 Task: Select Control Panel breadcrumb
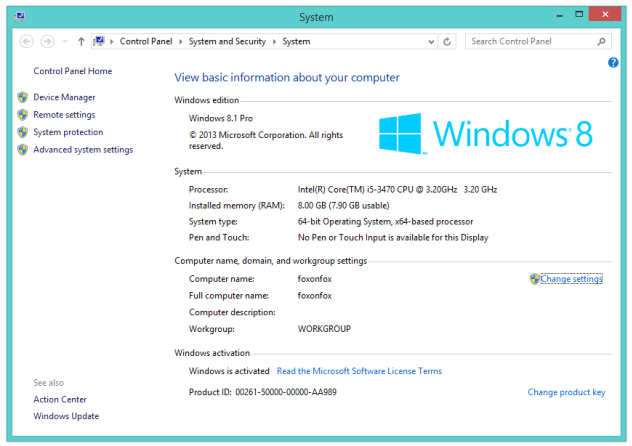click(146, 41)
